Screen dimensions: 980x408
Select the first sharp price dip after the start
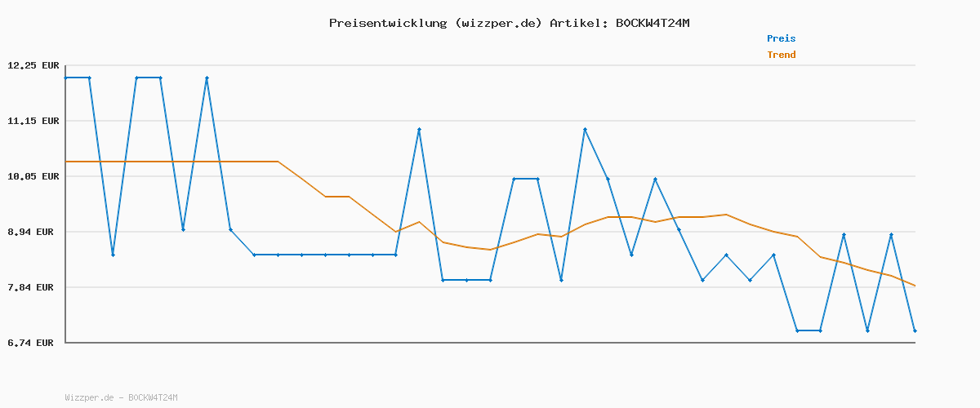point(113,255)
